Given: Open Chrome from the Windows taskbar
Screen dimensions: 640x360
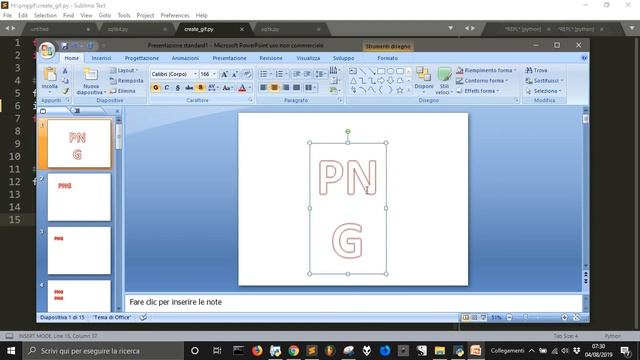Looking at the screenshot, I should tap(293, 351).
